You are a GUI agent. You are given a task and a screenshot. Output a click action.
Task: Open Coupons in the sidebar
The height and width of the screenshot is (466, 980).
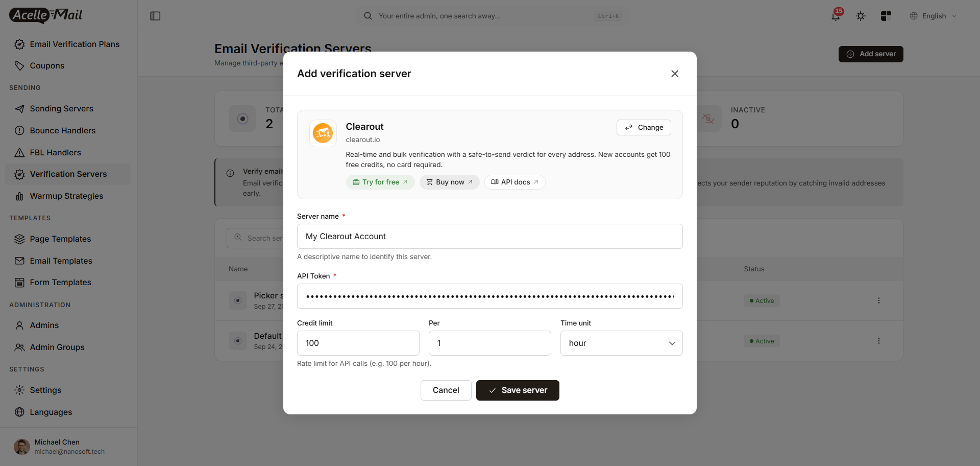tap(67, 66)
